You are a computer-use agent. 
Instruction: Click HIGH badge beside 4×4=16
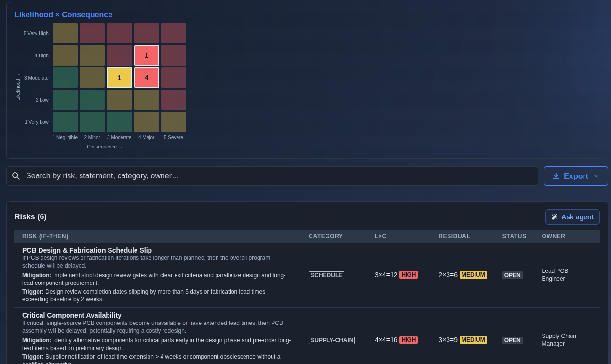click(408, 340)
